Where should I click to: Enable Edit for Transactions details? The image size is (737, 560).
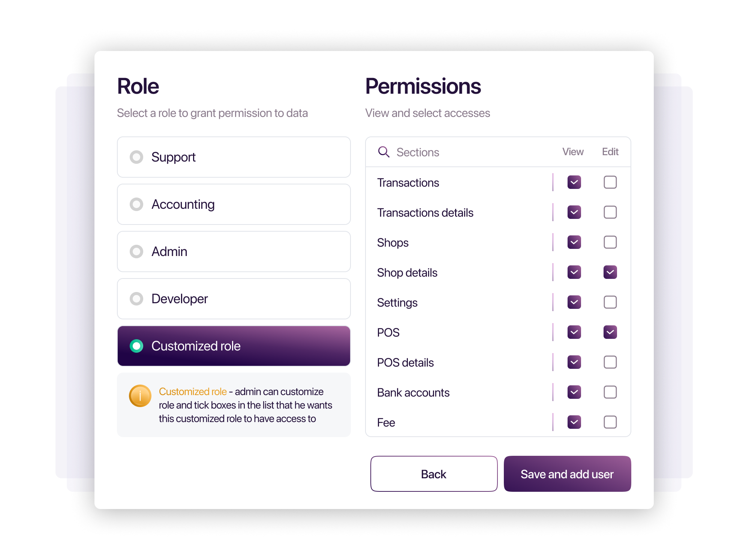coord(610,213)
